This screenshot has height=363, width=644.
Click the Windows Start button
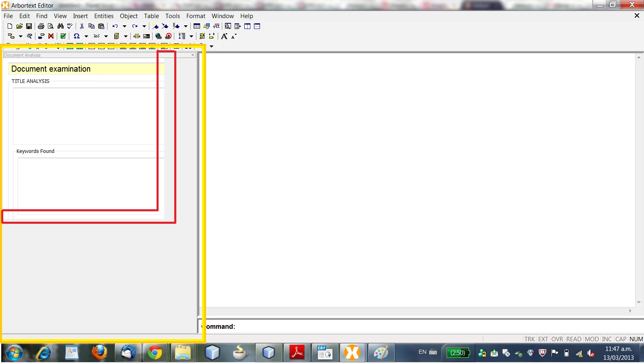click(14, 353)
